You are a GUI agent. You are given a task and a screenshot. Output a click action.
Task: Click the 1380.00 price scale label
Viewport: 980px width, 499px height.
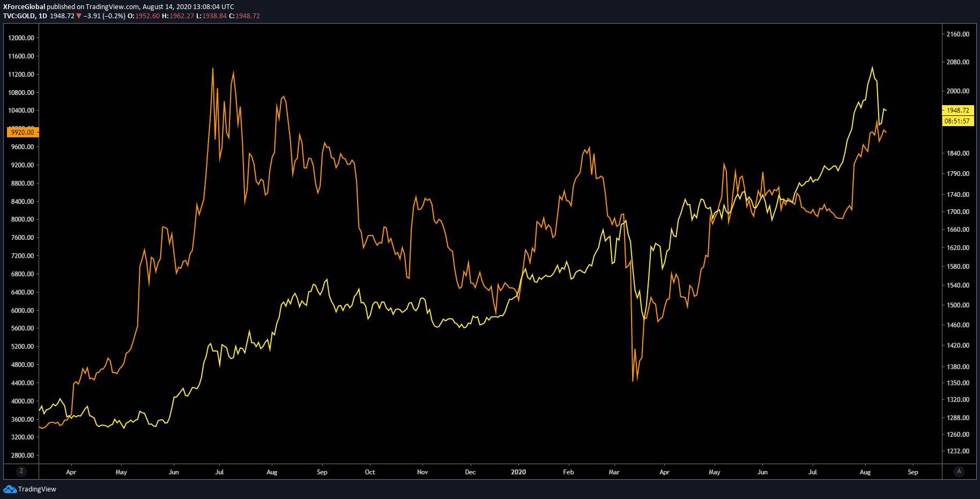[x=958, y=367]
